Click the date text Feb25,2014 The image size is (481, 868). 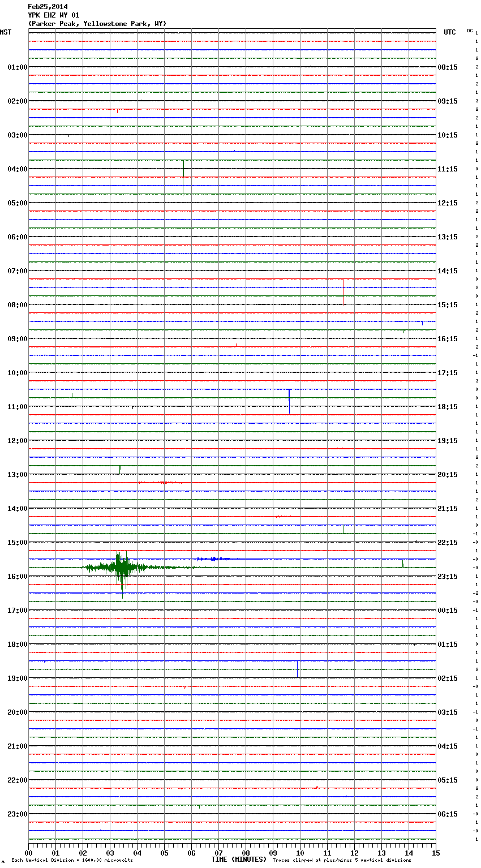click(x=48, y=7)
